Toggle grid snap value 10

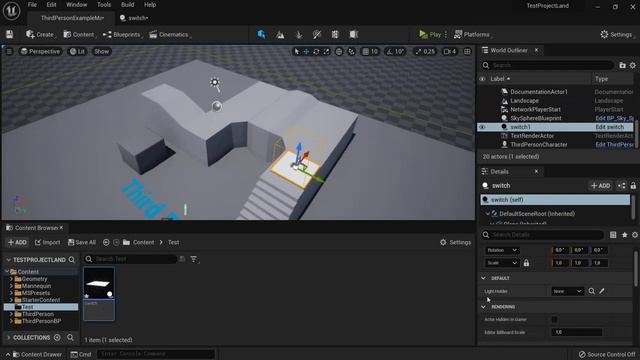pyautogui.click(x=370, y=51)
